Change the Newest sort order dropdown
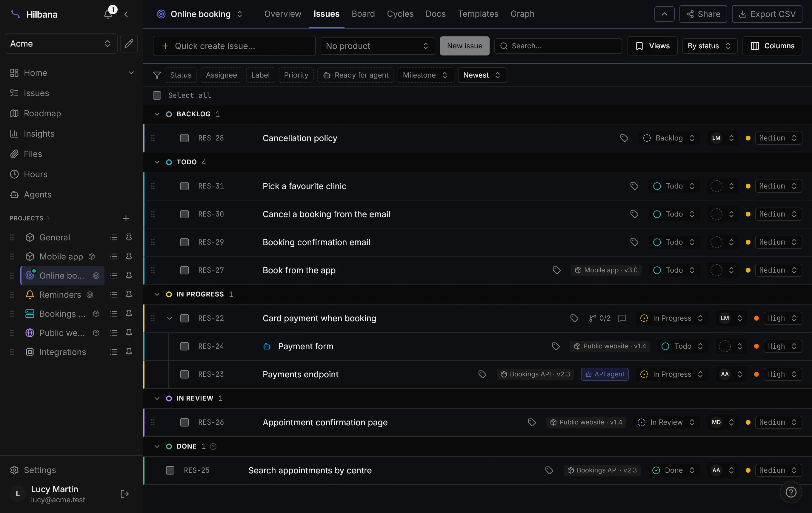This screenshot has width=812, height=513. 482,75
